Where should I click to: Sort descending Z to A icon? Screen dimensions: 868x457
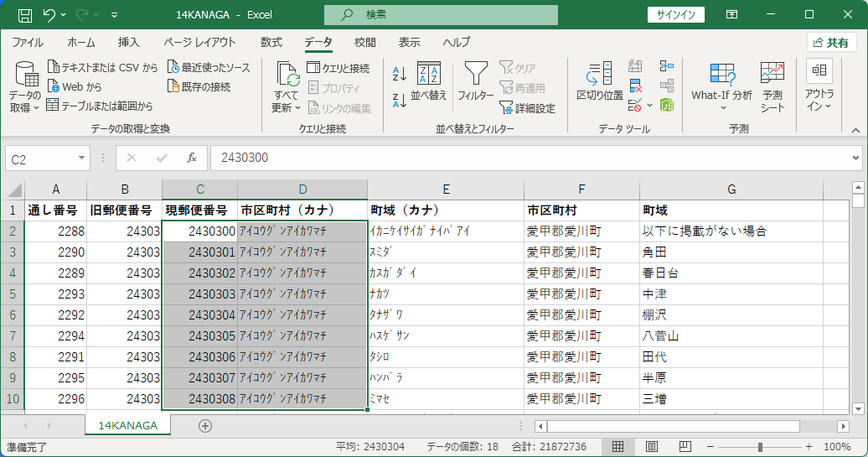(x=399, y=101)
